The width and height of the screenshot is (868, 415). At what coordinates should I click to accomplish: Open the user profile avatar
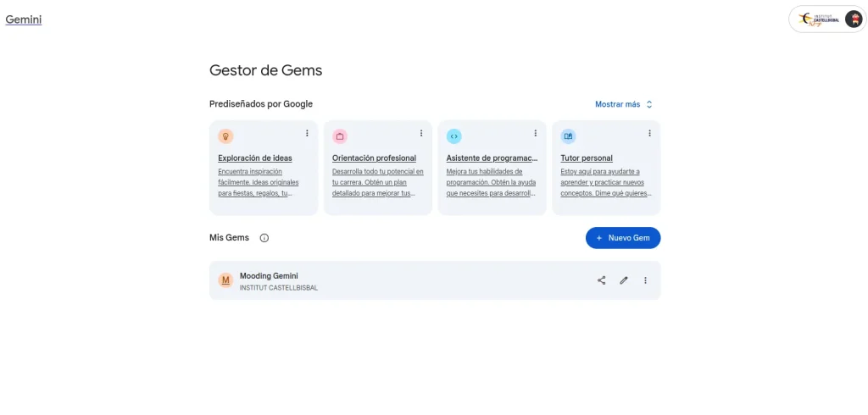(854, 19)
